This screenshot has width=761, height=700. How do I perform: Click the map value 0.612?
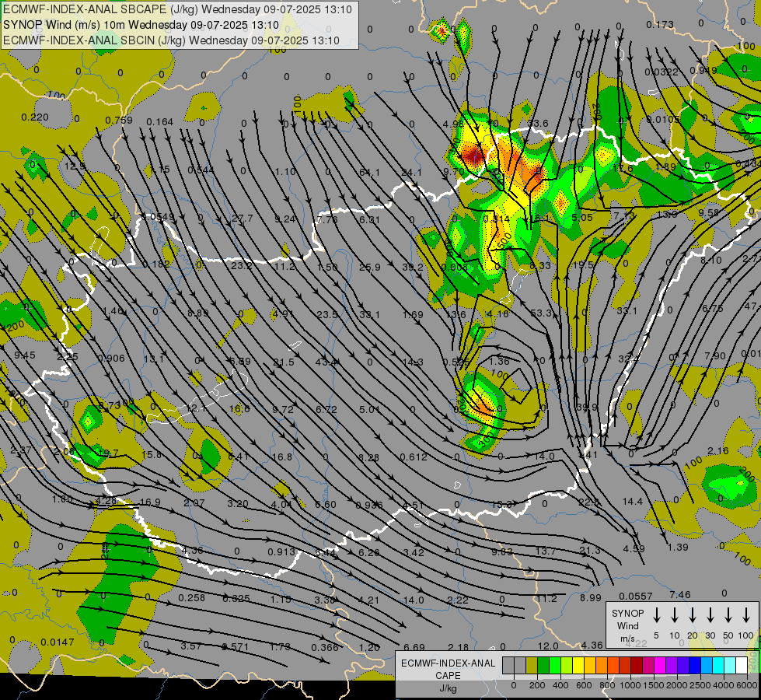pyautogui.click(x=414, y=457)
